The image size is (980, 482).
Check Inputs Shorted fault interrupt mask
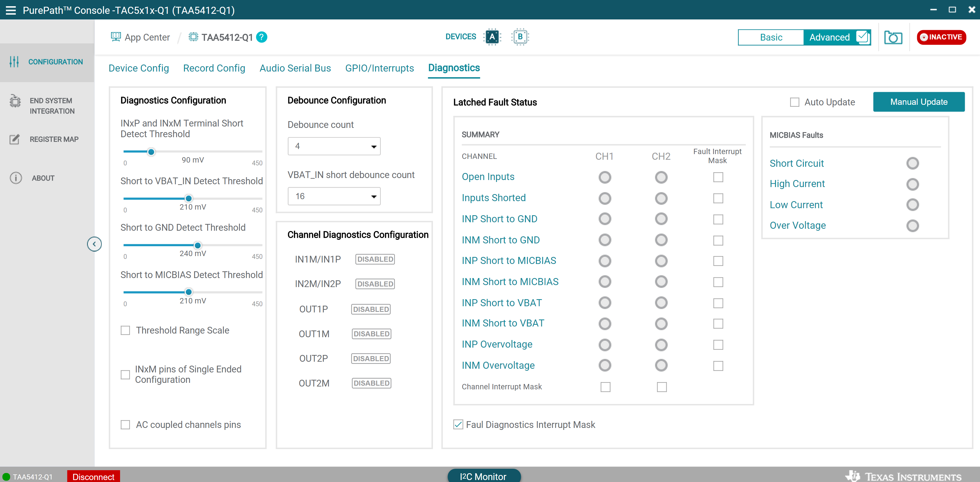tap(718, 198)
